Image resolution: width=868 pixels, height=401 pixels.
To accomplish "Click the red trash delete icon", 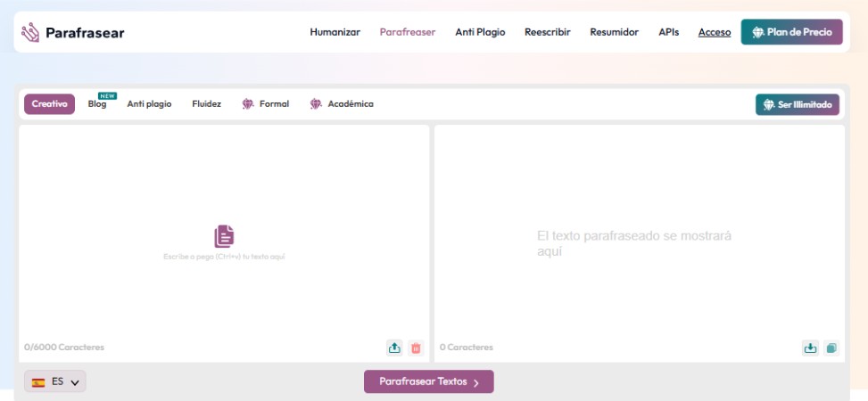I will [x=416, y=348].
